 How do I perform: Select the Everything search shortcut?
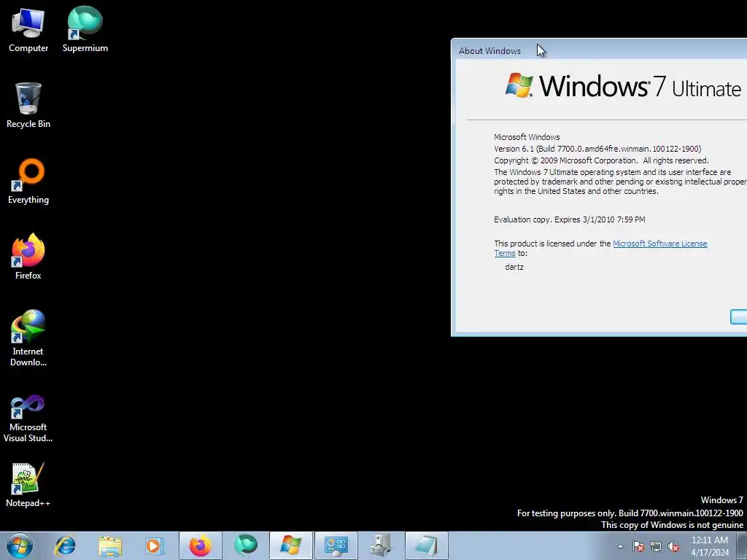pos(28,182)
